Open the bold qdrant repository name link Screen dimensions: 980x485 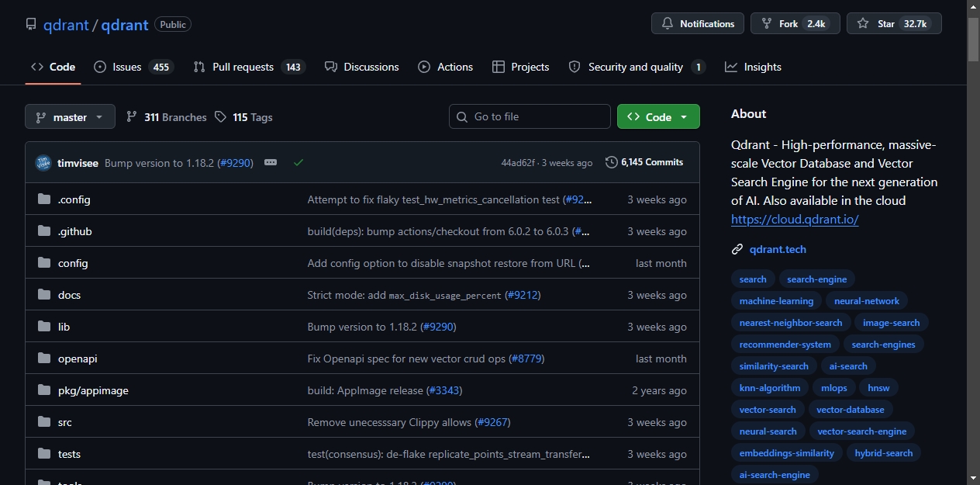point(125,24)
